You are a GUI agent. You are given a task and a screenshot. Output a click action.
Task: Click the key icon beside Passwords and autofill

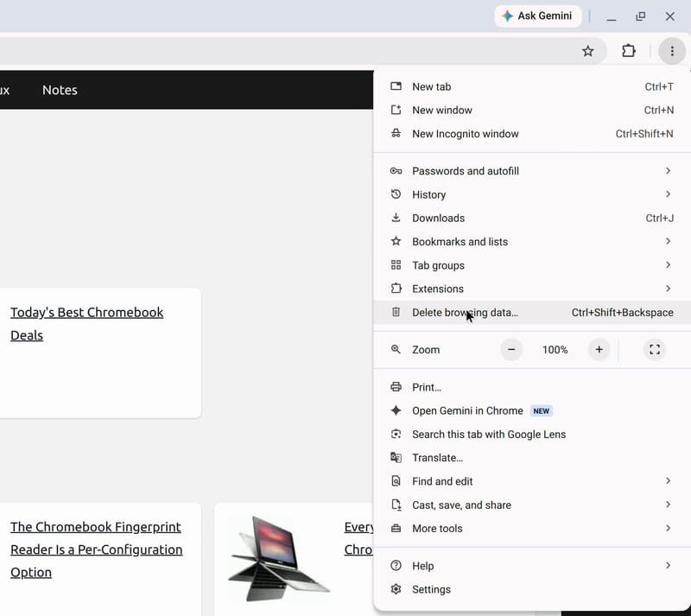[x=396, y=171]
